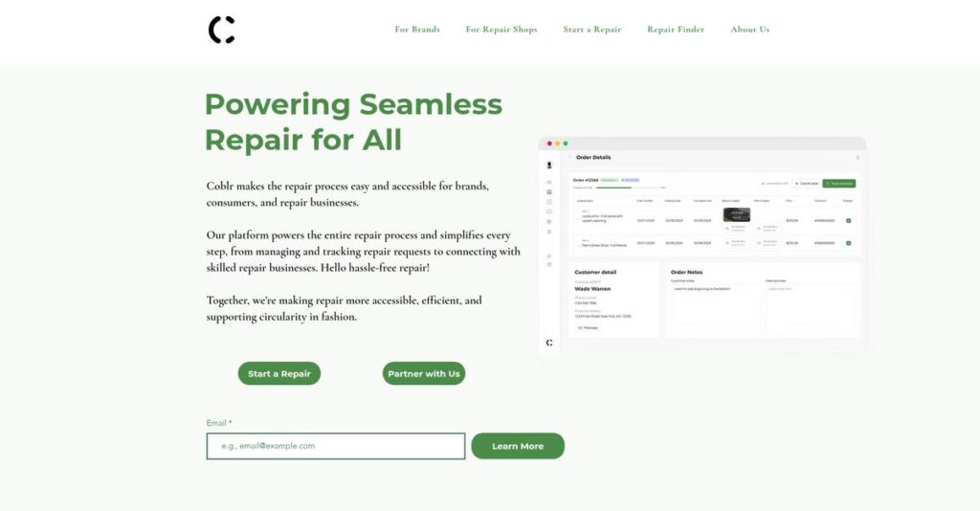Click the paragraph starting 'Together, we're making repair'
This screenshot has height=511, width=980.
344,308
